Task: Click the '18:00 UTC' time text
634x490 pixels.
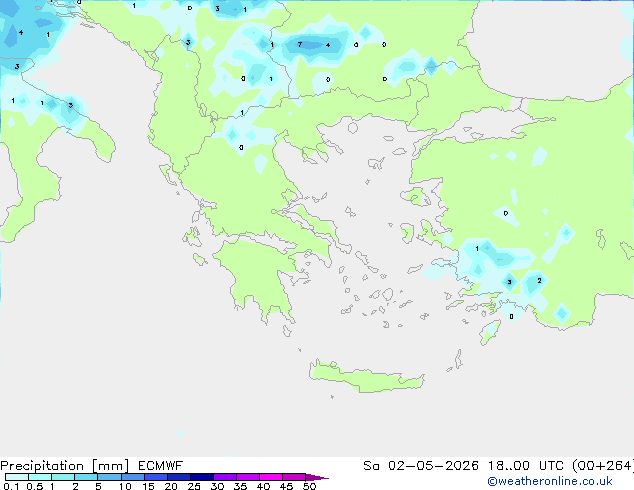Action: click(526, 466)
